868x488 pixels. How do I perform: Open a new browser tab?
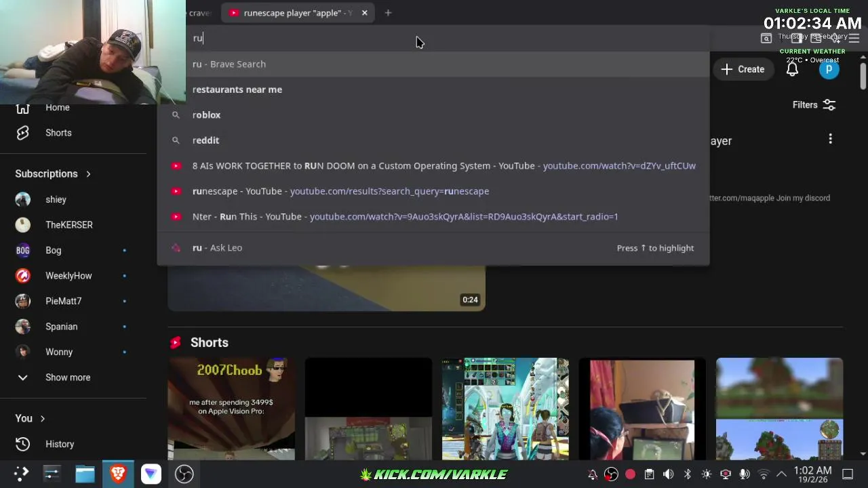click(x=388, y=13)
